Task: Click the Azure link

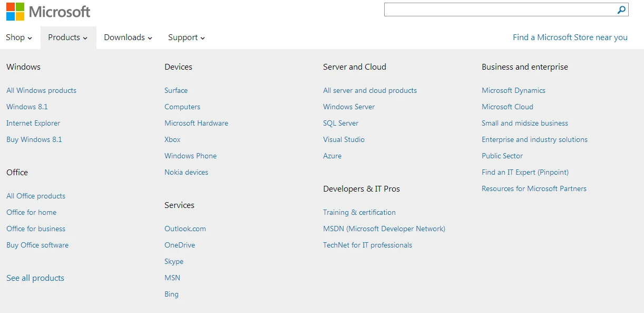Action: (x=332, y=156)
